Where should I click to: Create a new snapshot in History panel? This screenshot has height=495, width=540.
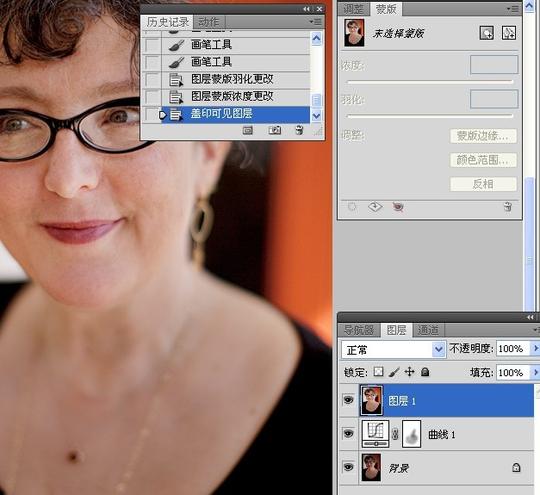point(274,130)
